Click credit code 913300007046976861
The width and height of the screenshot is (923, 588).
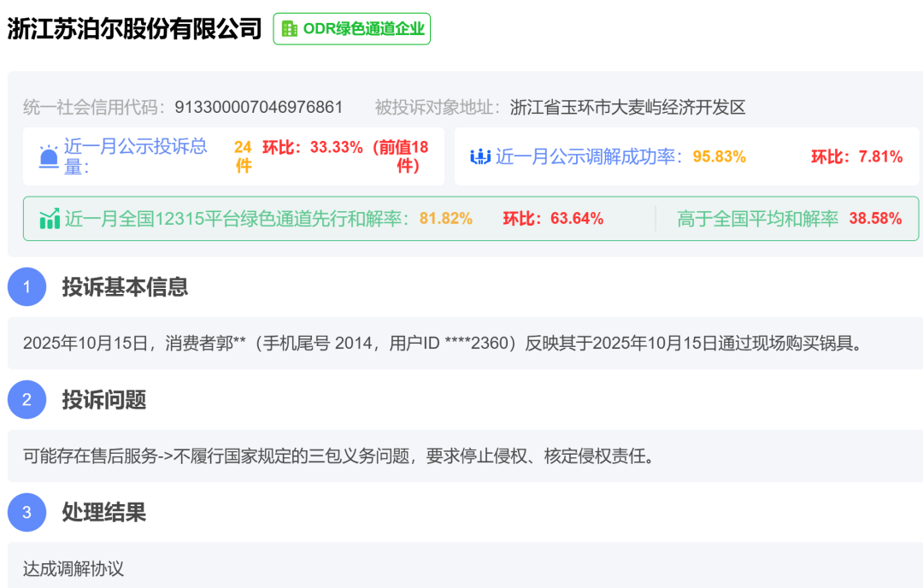click(258, 107)
